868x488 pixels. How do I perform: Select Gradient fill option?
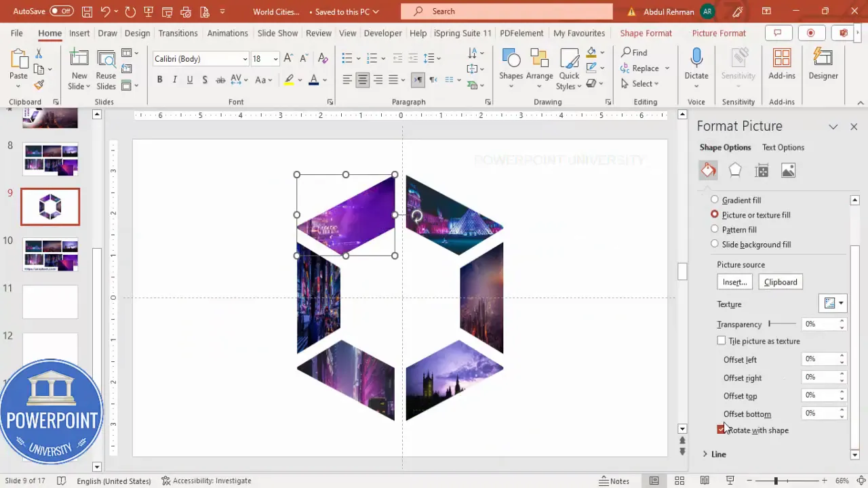[715, 200]
